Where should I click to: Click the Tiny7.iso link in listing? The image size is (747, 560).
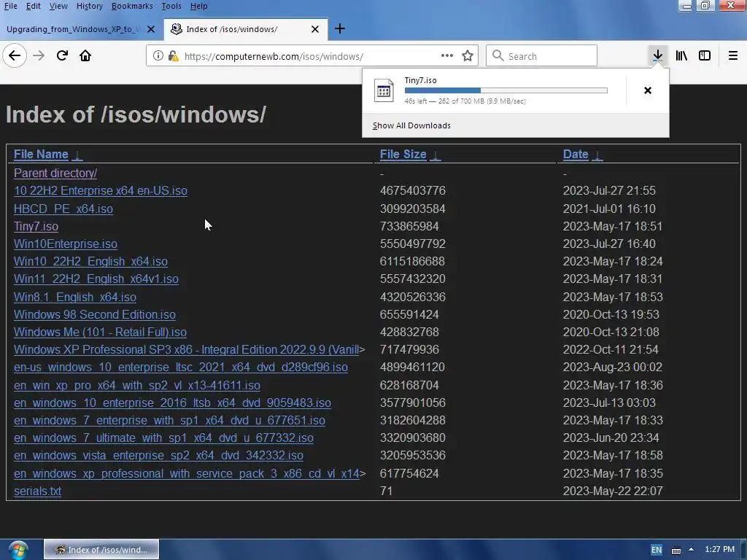(36, 227)
